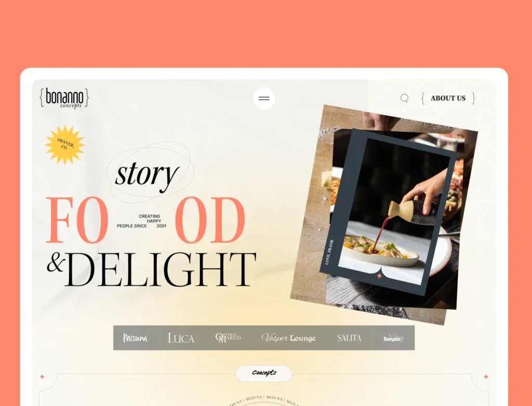Image resolution: width=532 pixels, height=406 pixels.
Task: Click the coral star ornament at right
Action: pyautogui.click(x=486, y=376)
